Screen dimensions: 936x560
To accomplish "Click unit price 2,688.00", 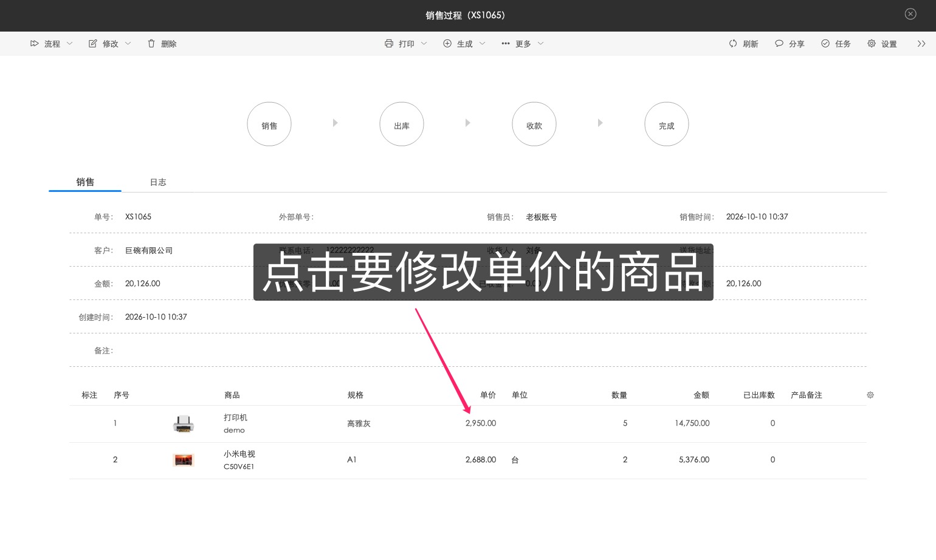I will [x=481, y=460].
